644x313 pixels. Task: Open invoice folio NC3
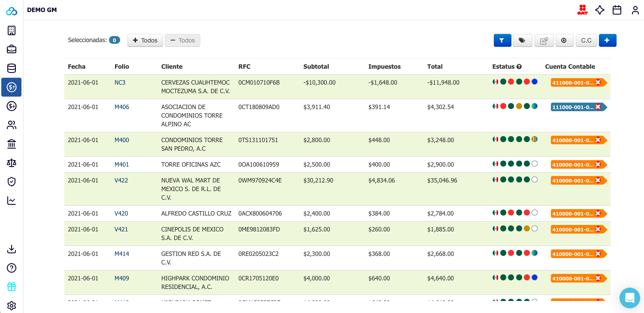pos(120,82)
